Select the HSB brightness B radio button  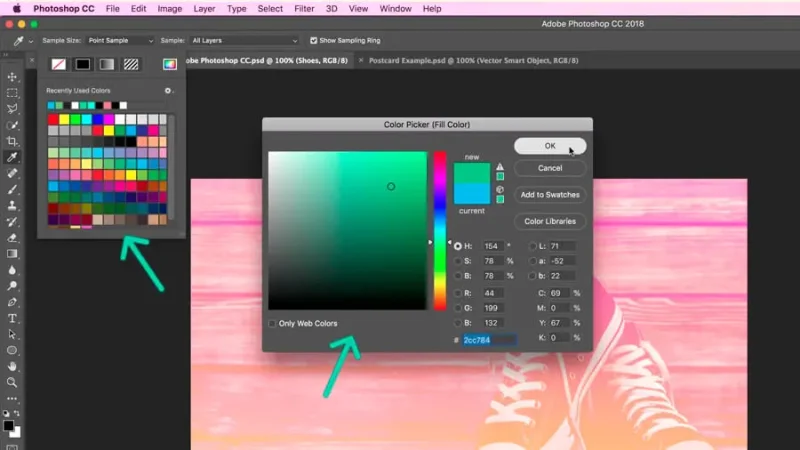coord(458,276)
